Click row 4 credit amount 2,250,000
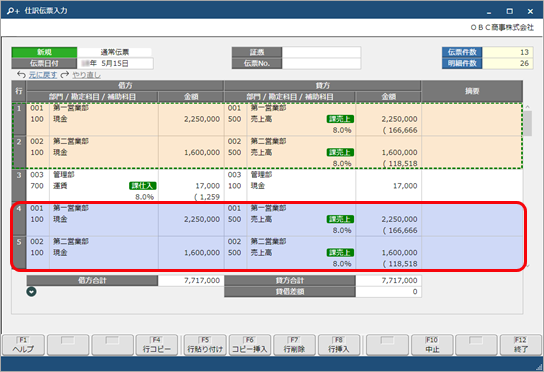 399,219
